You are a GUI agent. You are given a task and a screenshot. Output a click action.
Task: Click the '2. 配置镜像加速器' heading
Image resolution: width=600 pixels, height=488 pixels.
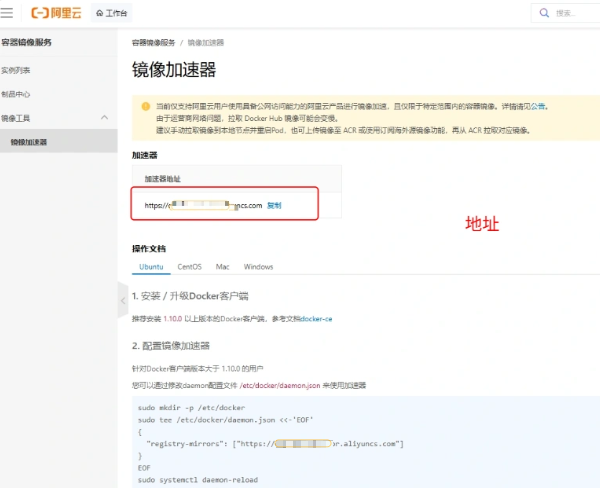click(x=171, y=346)
